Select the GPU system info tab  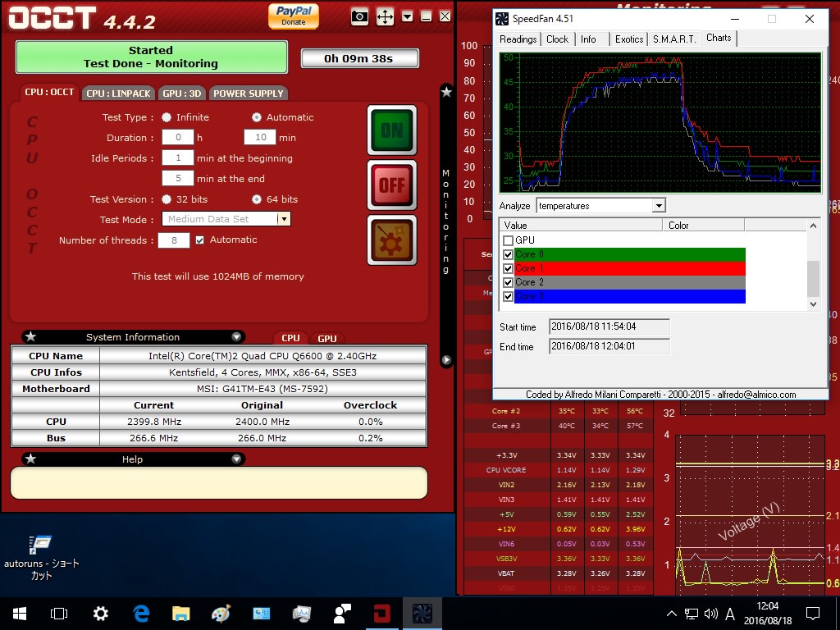pyautogui.click(x=326, y=339)
